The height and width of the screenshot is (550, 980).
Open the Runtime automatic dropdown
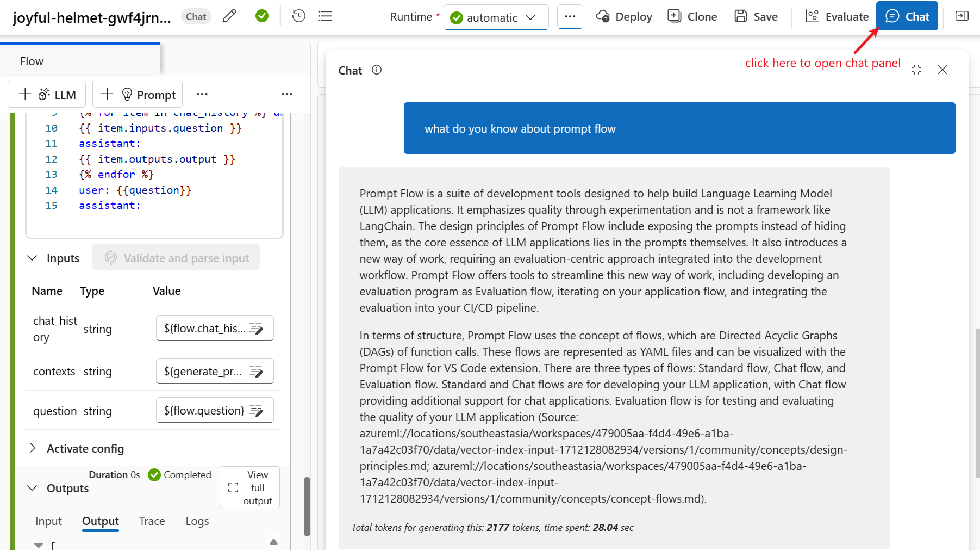pyautogui.click(x=496, y=17)
